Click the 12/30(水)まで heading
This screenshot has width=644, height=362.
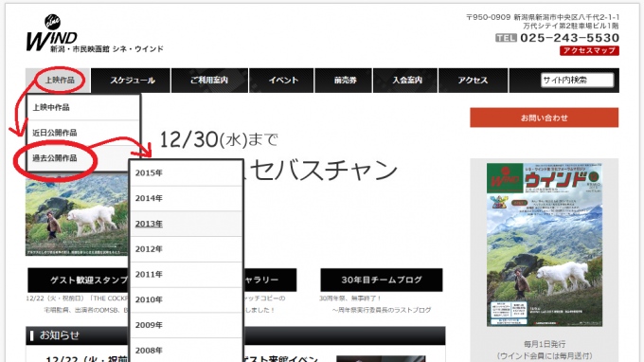point(219,139)
